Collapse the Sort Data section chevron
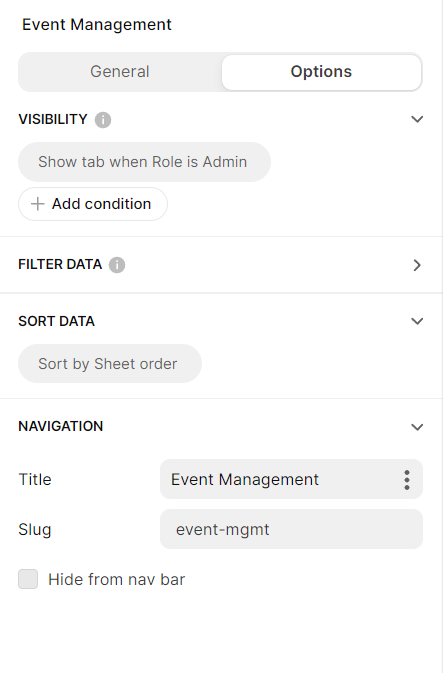This screenshot has height=673, width=443. tap(417, 321)
